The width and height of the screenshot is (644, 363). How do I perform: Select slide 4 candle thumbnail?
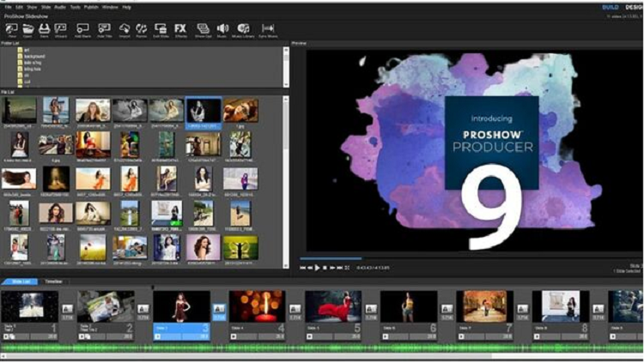click(257, 306)
